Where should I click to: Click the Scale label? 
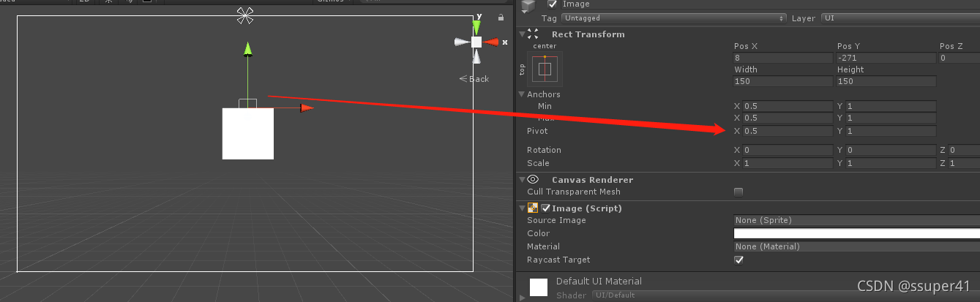tap(538, 163)
